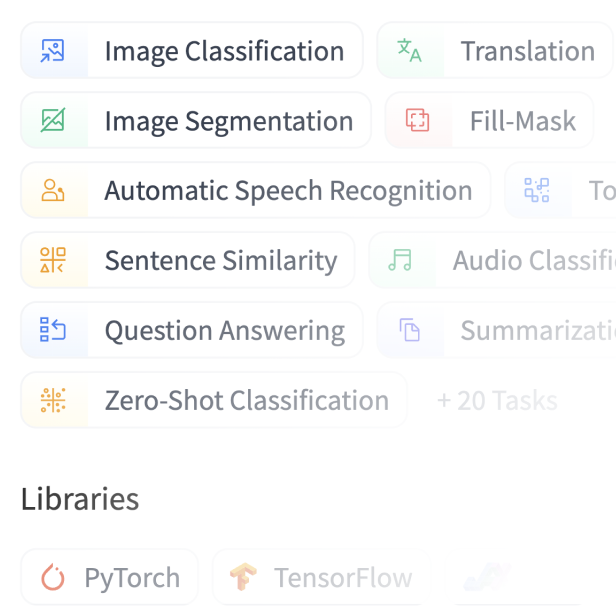The height and width of the screenshot is (614, 616).
Task: Select the PyTorch library label
Action: point(132,577)
